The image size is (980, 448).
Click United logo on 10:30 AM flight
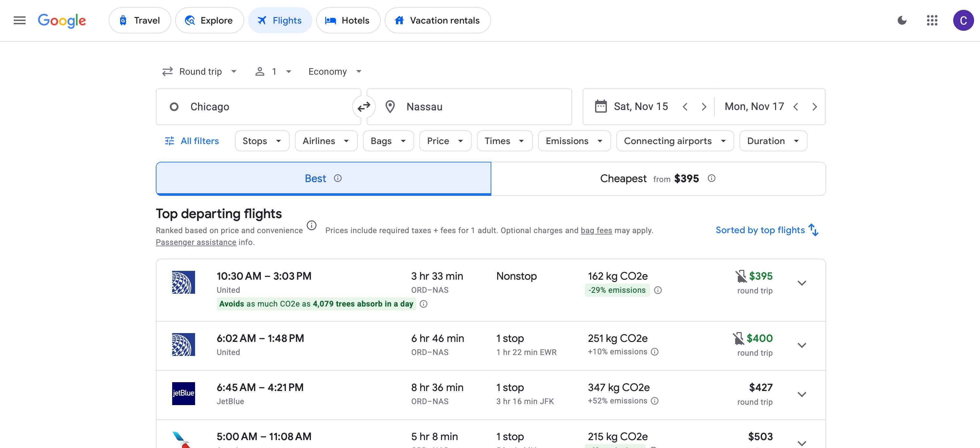point(183,282)
